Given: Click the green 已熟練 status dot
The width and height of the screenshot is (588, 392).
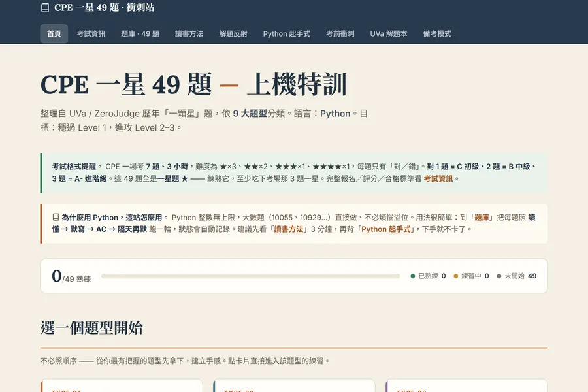Looking at the screenshot, I should point(412,276).
